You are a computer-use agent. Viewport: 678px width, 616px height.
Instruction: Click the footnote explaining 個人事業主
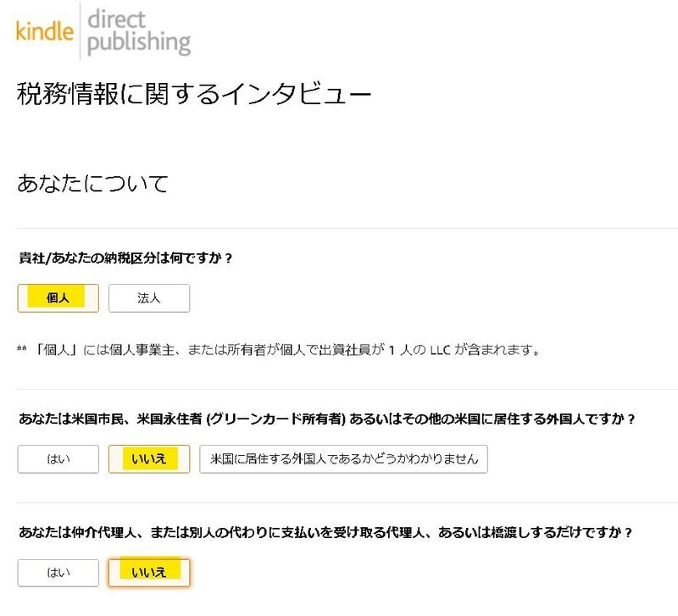point(280,349)
